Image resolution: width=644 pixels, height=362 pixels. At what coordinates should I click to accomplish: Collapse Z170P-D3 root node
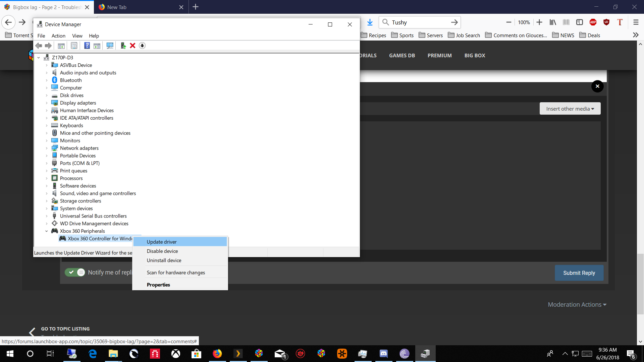[39, 58]
